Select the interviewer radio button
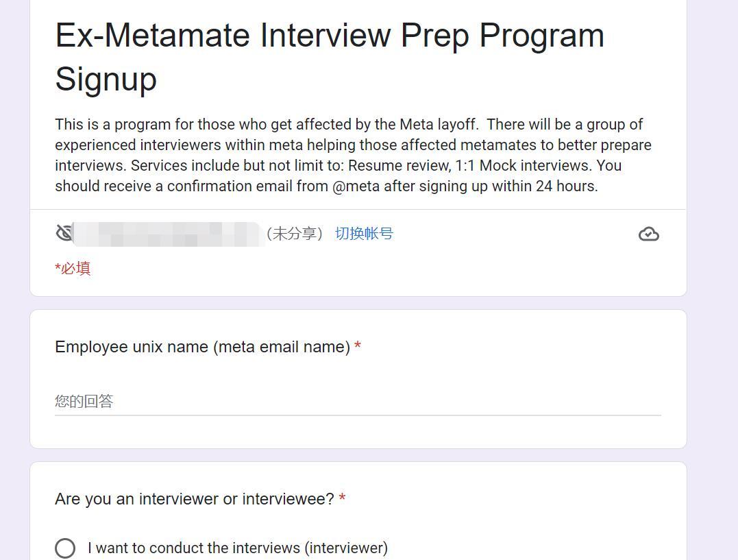This screenshot has height=560, width=738. (x=65, y=548)
